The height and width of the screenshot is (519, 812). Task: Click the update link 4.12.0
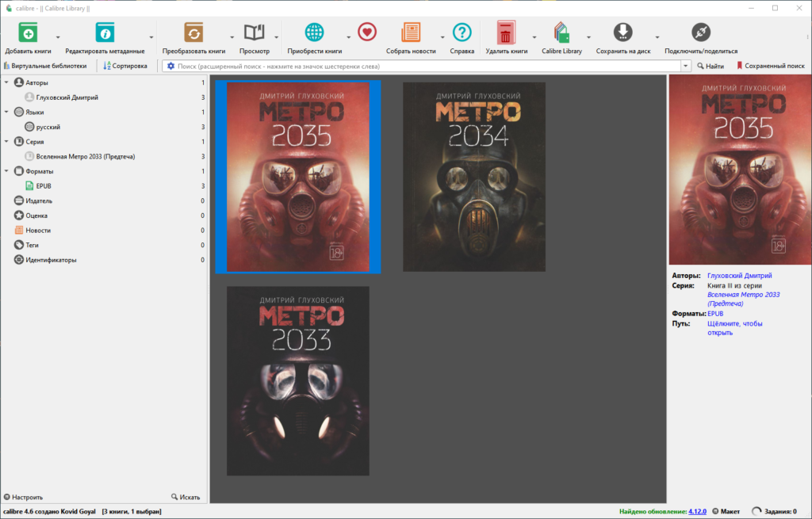click(697, 511)
